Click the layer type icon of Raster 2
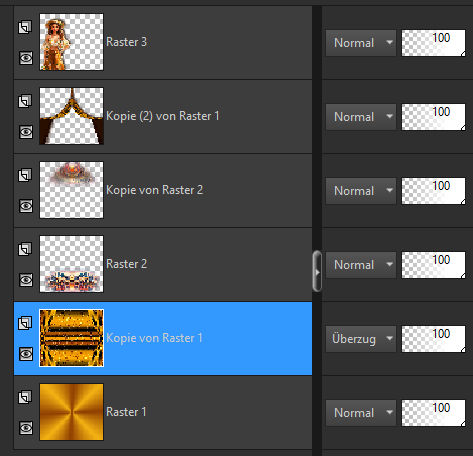The width and height of the screenshot is (473, 456). 25,249
